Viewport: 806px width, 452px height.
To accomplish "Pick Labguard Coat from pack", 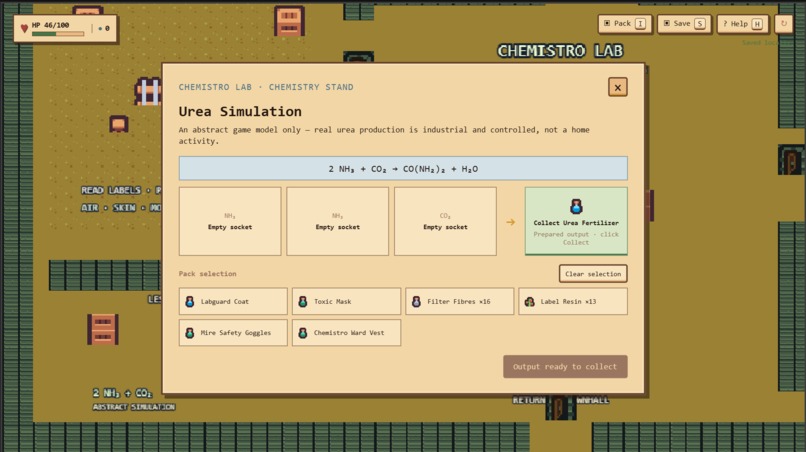I will pos(233,301).
